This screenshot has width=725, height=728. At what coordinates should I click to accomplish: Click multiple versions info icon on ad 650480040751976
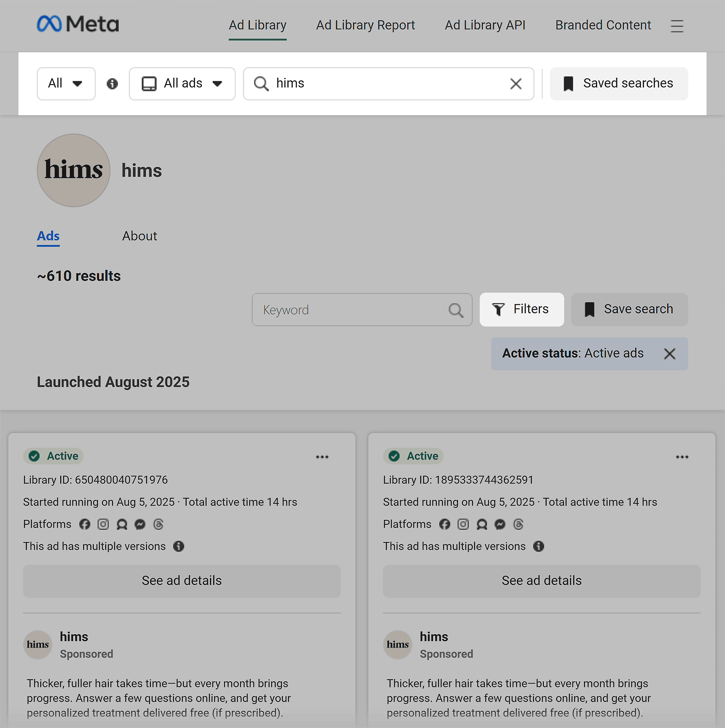point(179,546)
